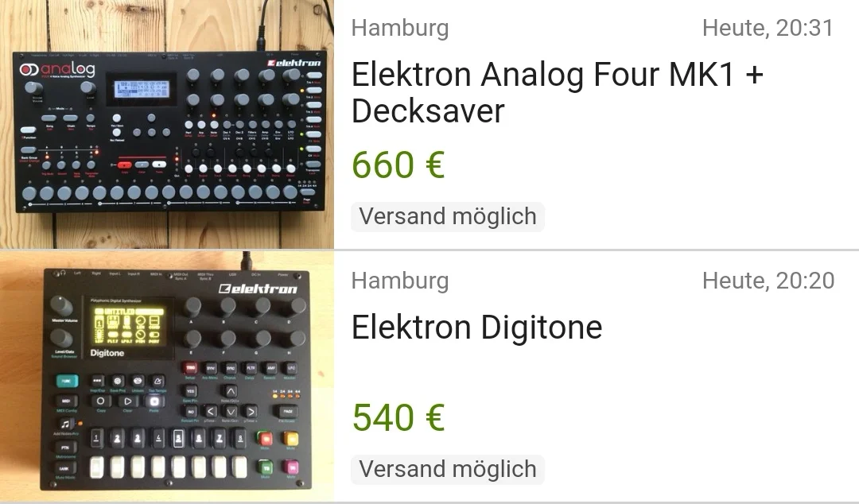Select the 660 € price
Image resolution: width=859 pixels, height=504 pixels.
tap(398, 165)
